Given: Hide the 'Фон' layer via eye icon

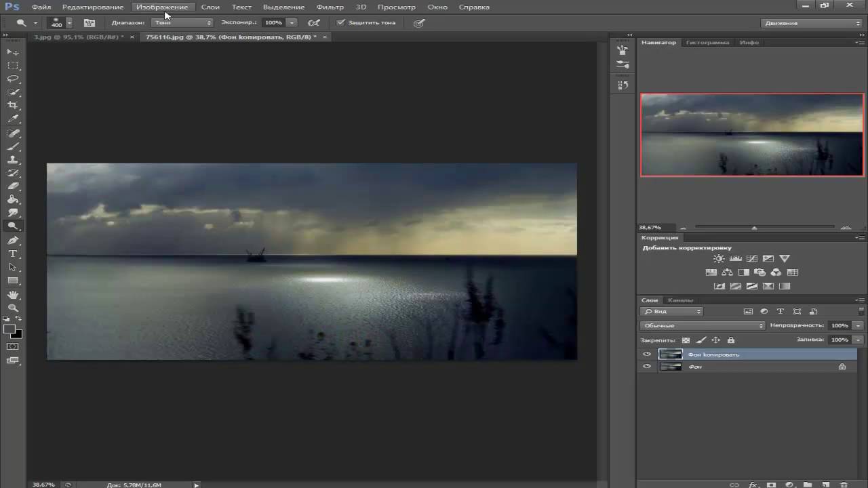Looking at the screenshot, I should [646, 367].
